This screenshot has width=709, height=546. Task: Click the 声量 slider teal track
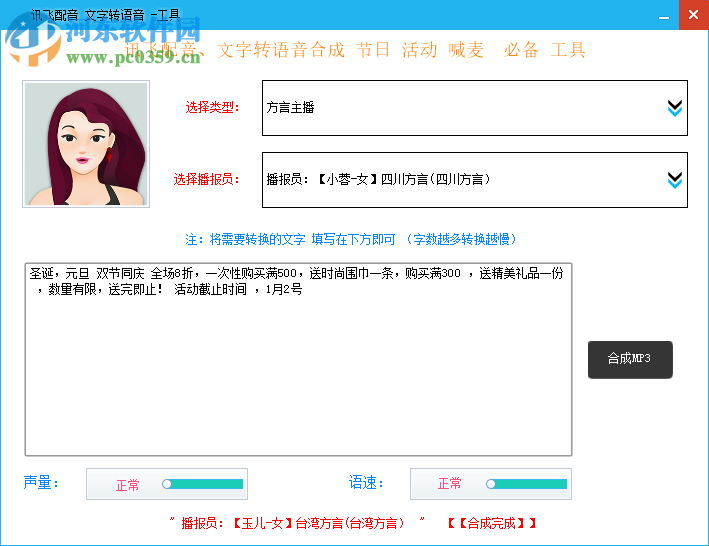pyautogui.click(x=207, y=484)
